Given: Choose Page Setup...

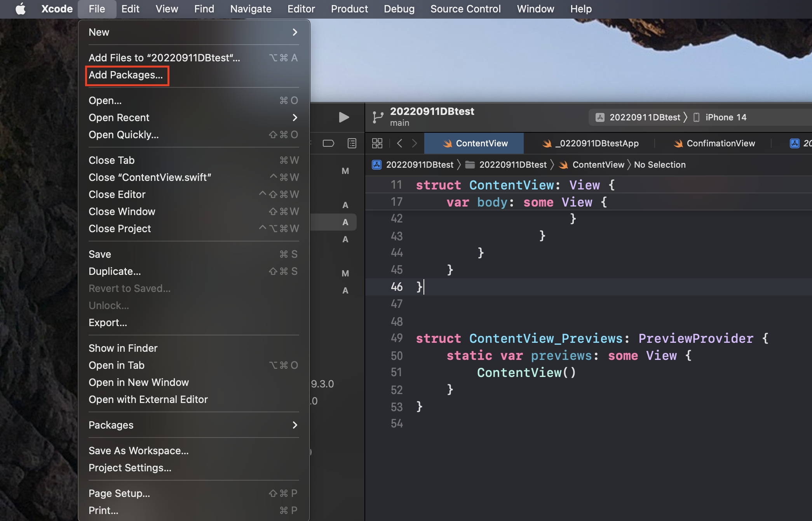Looking at the screenshot, I should tap(193, 493).
